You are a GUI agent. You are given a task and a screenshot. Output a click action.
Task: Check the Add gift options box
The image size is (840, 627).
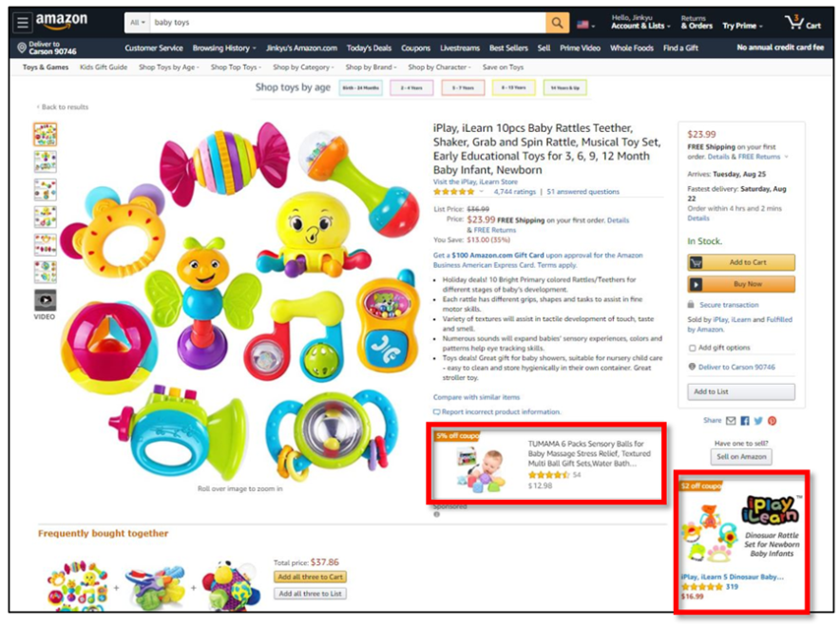(692, 348)
